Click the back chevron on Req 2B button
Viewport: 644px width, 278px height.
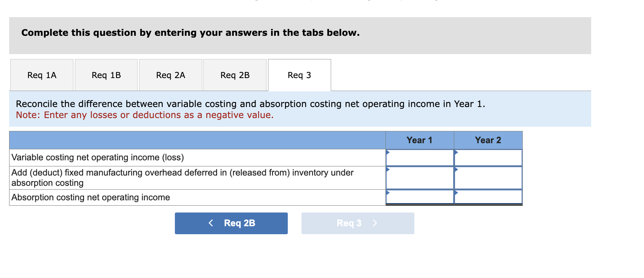coord(211,223)
